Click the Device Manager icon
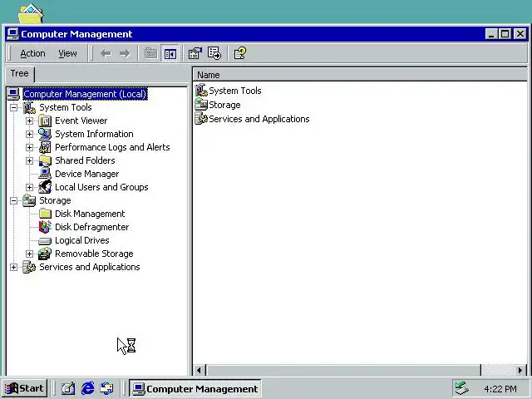Image resolution: width=532 pixels, height=399 pixels. [45, 174]
